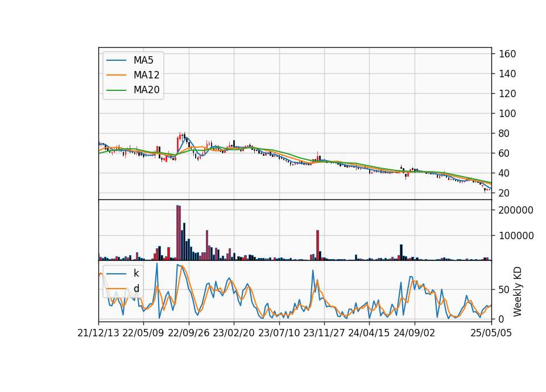Click the 23/11/27 date axis label
This screenshot has width=546, height=392.
click(x=324, y=333)
